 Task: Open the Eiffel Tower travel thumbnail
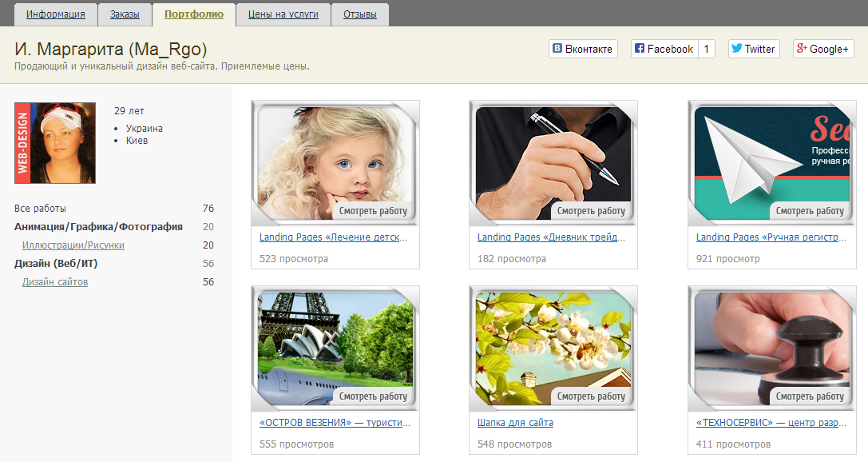(x=335, y=342)
